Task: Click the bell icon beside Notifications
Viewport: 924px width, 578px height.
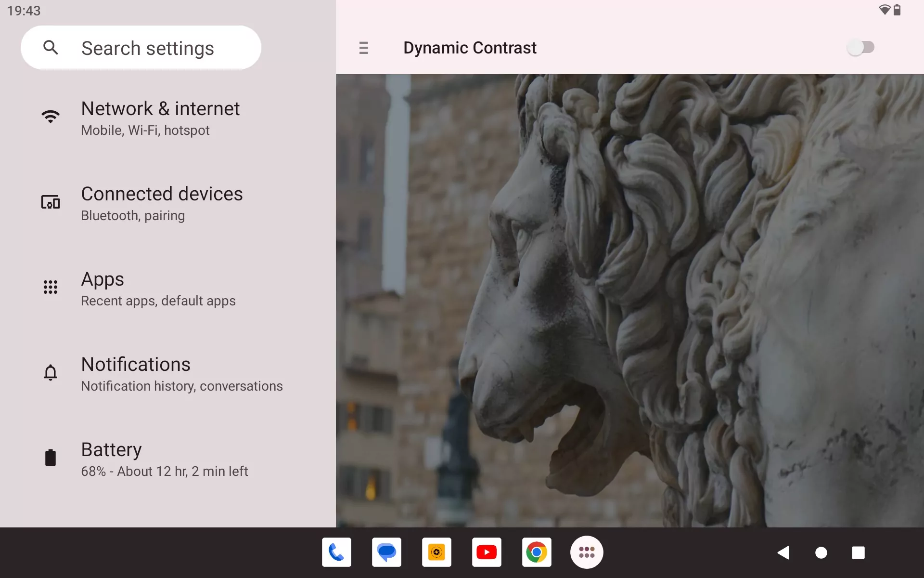Action: pyautogui.click(x=51, y=372)
